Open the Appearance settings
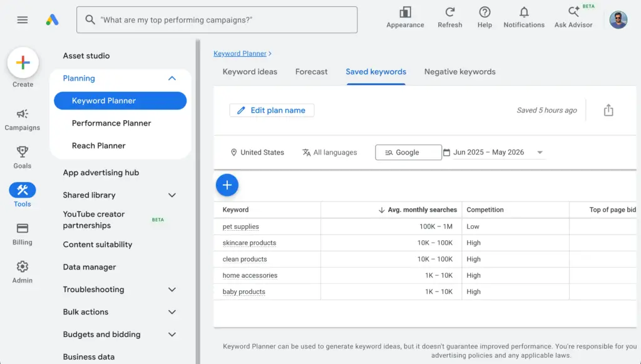The image size is (641, 364). pyautogui.click(x=405, y=18)
